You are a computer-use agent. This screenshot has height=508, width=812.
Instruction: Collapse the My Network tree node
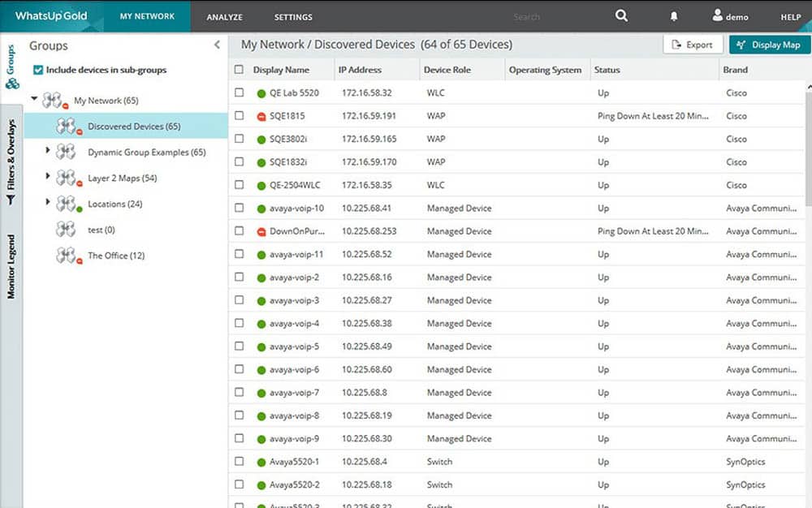[x=34, y=98]
